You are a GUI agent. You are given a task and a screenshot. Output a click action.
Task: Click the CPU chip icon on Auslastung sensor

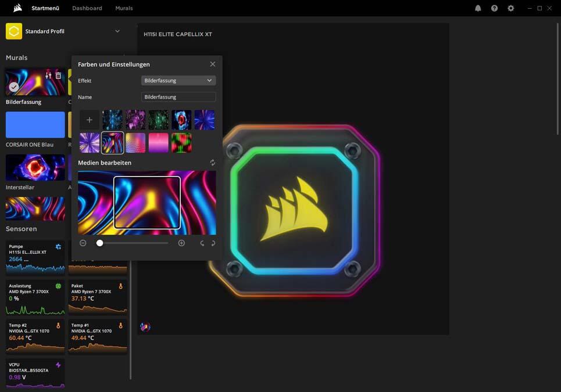click(x=58, y=286)
